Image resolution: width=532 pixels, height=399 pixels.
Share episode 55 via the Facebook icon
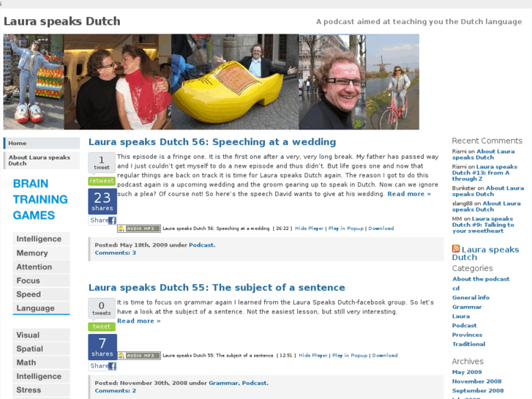(112, 366)
